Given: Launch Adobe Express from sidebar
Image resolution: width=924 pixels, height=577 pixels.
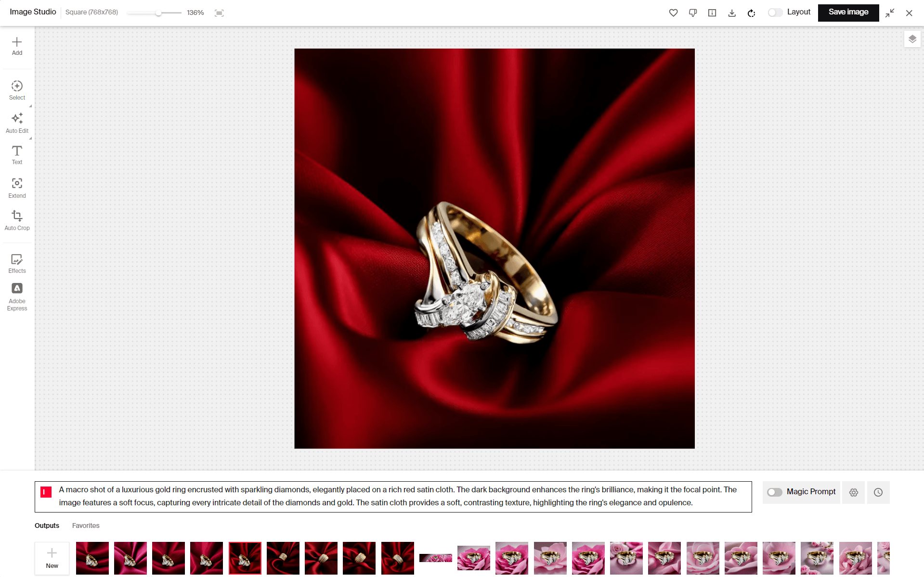Looking at the screenshot, I should (17, 297).
